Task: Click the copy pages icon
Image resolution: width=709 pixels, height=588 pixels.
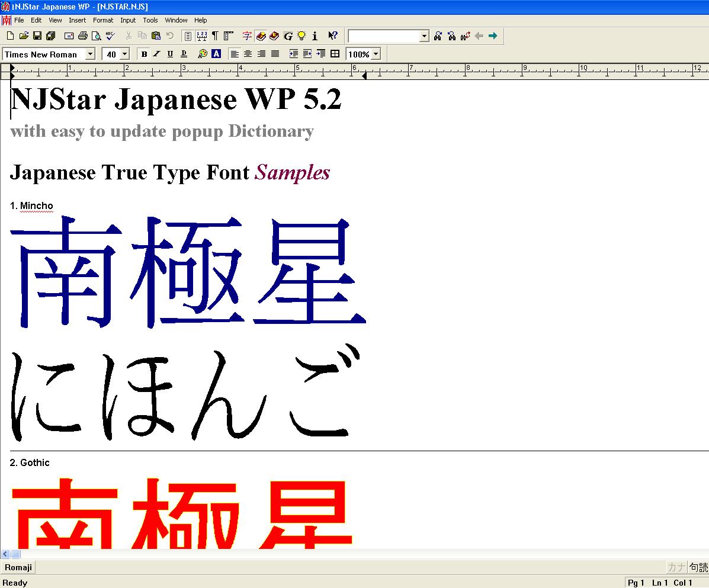Action: (142, 36)
